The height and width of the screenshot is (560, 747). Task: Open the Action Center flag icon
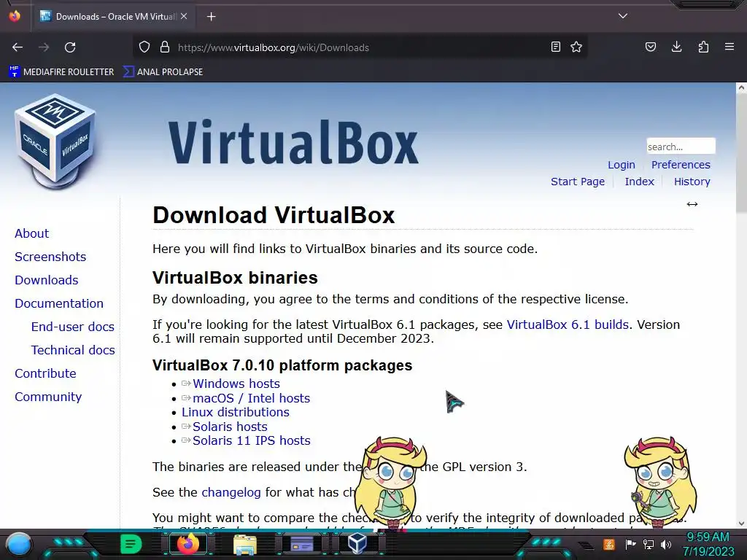(x=630, y=544)
